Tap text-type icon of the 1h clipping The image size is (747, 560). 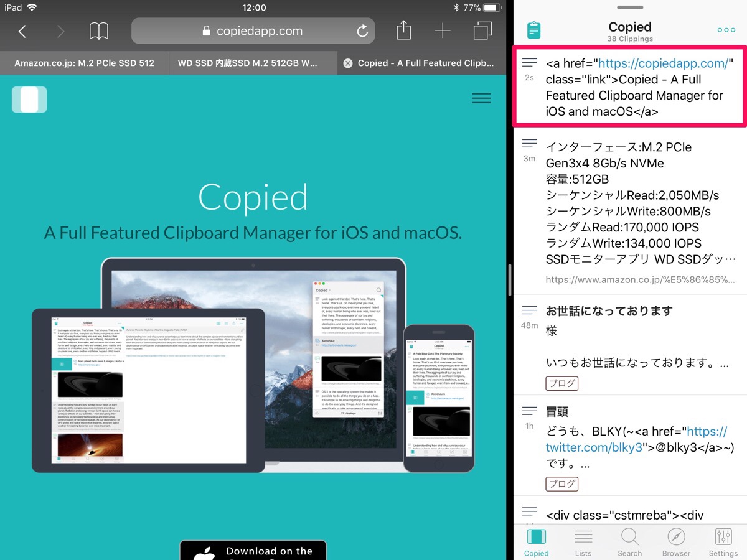[x=529, y=410]
